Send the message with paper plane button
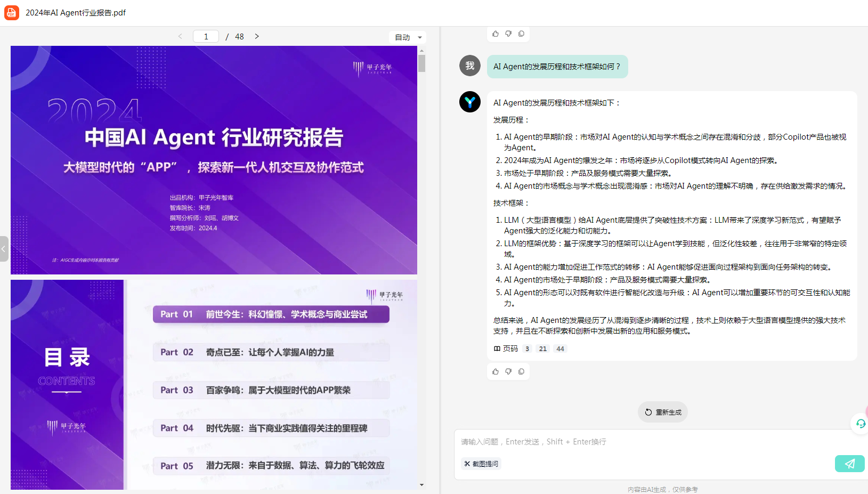 click(x=849, y=464)
